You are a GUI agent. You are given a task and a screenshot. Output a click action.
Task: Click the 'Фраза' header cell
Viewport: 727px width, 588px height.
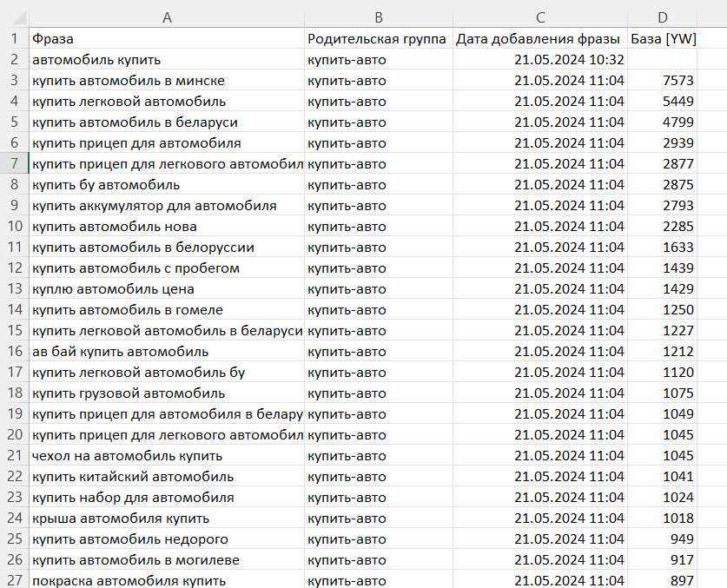167,38
